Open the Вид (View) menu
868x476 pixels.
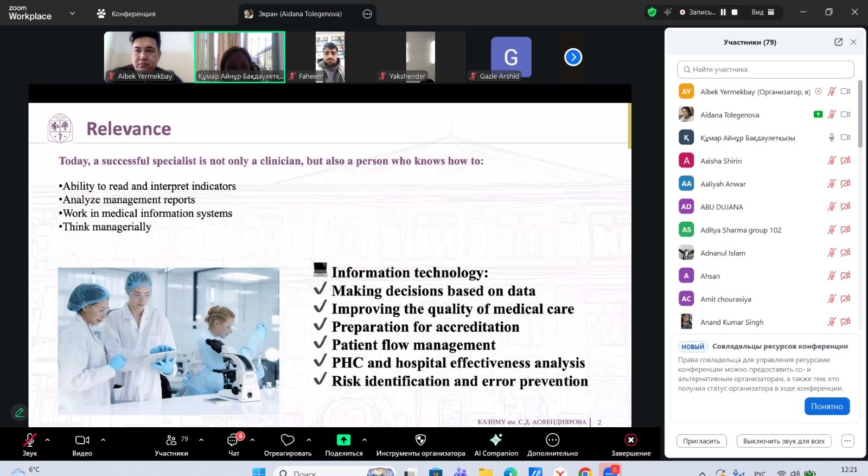click(x=763, y=12)
